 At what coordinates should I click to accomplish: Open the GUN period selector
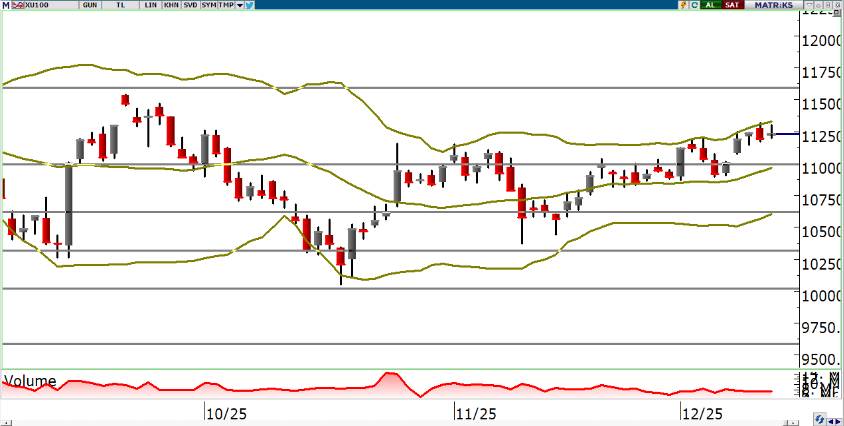pos(90,5)
